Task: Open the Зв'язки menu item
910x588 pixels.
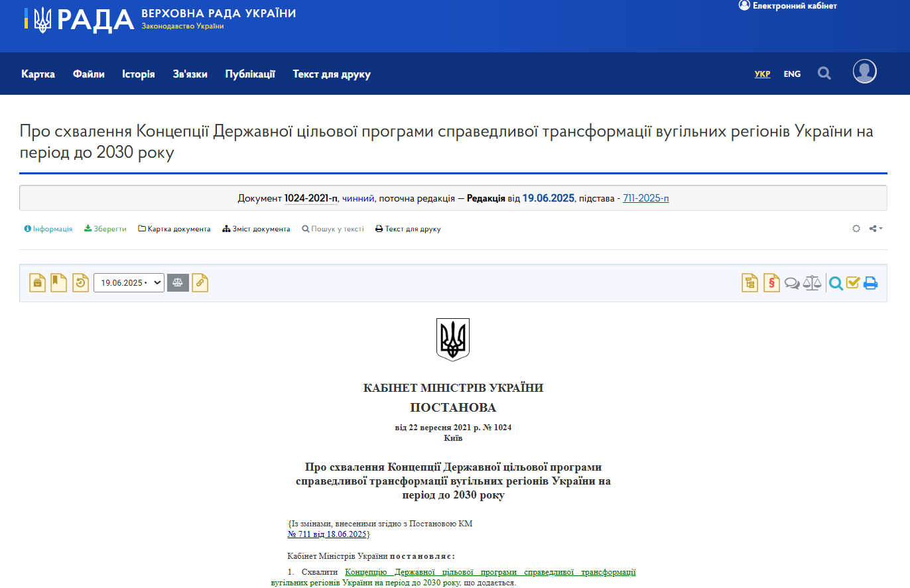Action: (x=190, y=74)
